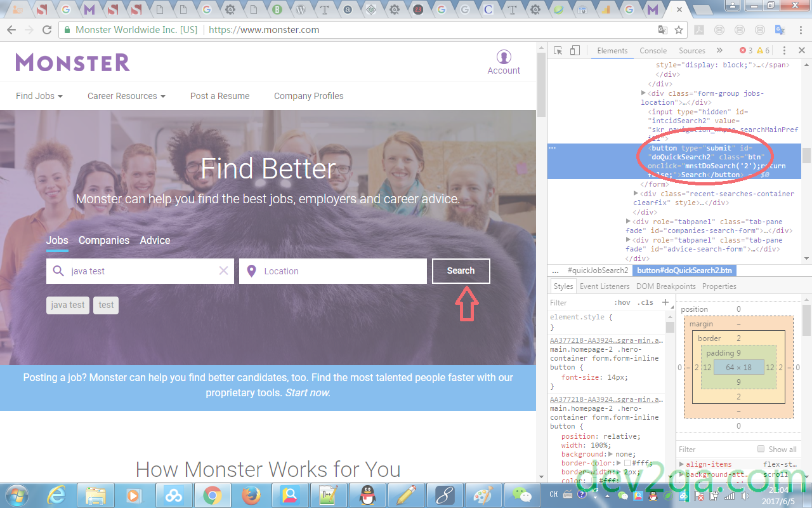Switch to the Console tab in DevTools
Viewport: 812px width, 508px height.
653,50
